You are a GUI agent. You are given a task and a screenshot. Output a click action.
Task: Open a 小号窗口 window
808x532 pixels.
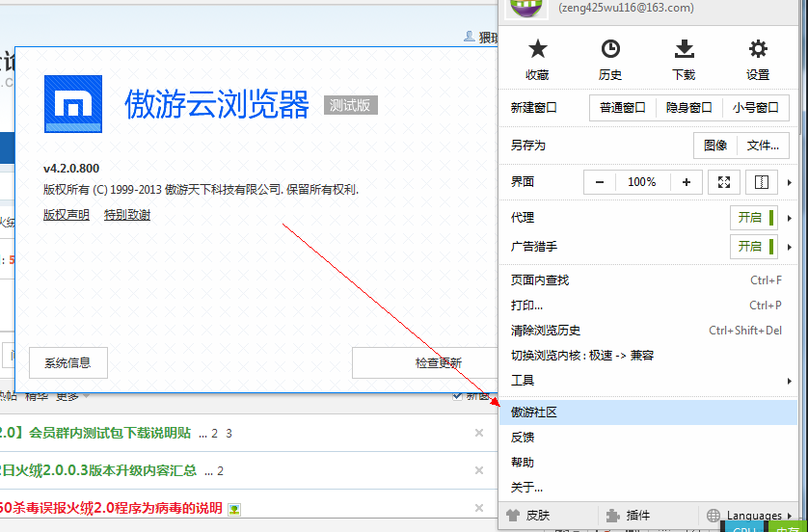coord(755,108)
